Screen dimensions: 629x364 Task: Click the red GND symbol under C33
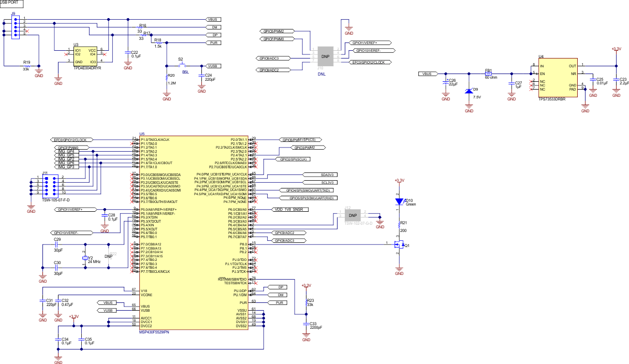[x=306, y=333]
